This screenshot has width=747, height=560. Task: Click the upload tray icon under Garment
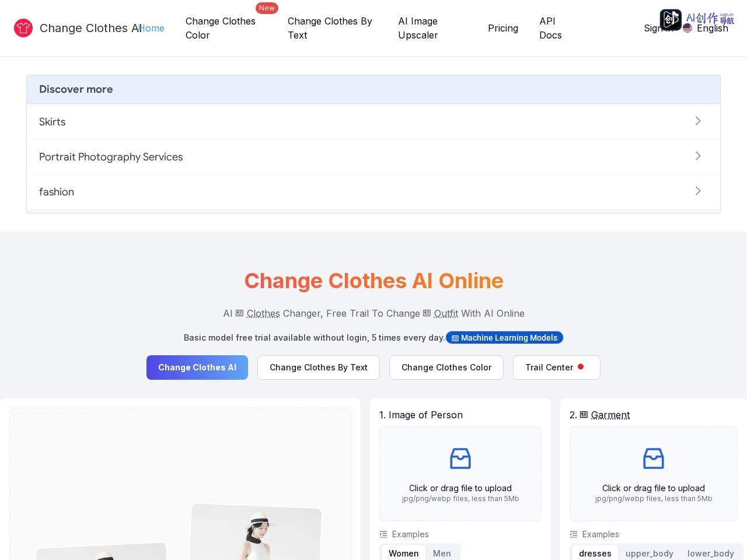[x=654, y=459]
